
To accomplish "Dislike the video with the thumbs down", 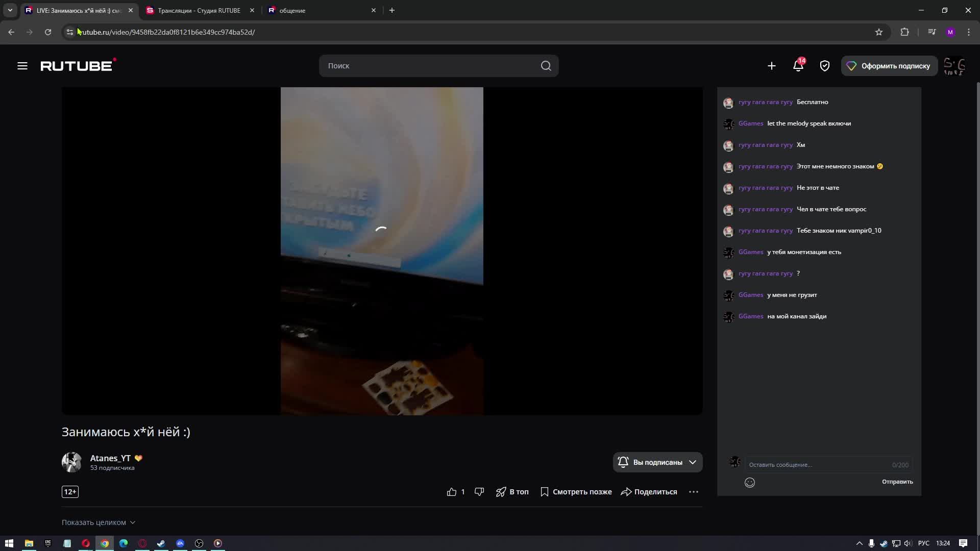I will pyautogui.click(x=479, y=492).
